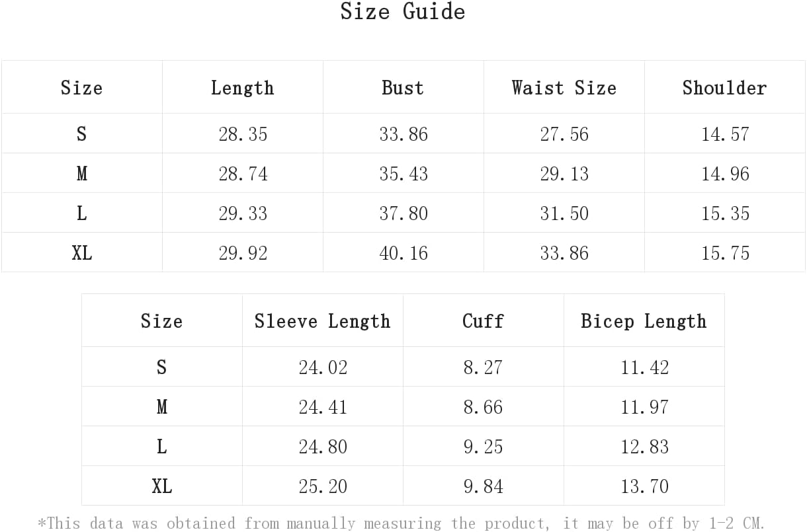Click the S length value 28.35
The image size is (807, 532).
[x=243, y=134]
